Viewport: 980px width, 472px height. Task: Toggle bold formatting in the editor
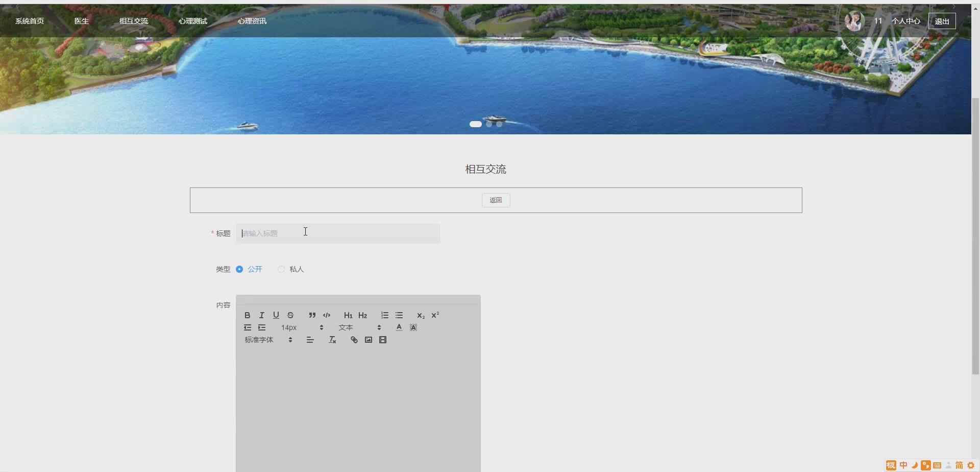tap(247, 315)
